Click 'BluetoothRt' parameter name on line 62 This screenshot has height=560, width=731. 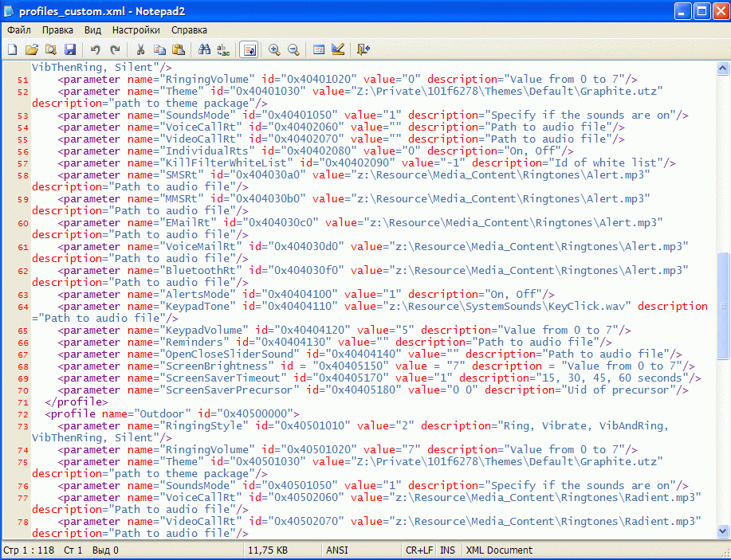coord(201,271)
